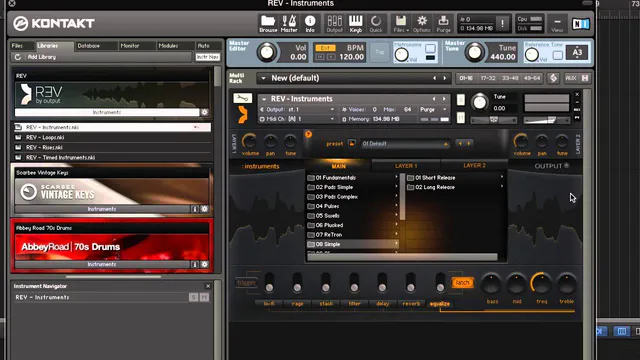Open the Info icon in toolbar
The image size is (640, 360).
310,24
